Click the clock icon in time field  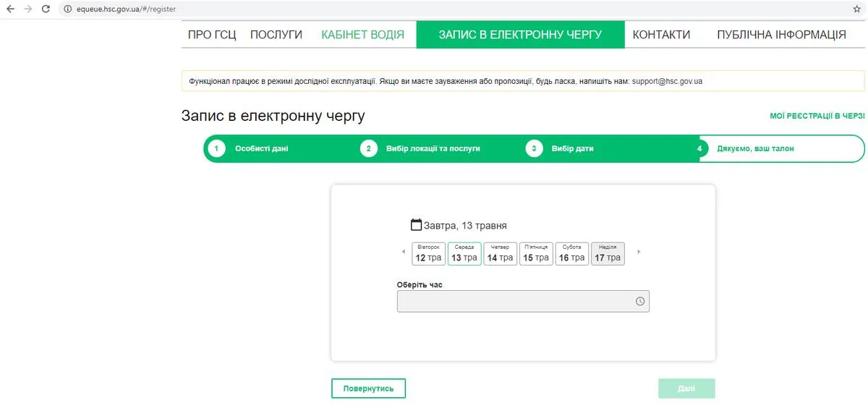(640, 301)
